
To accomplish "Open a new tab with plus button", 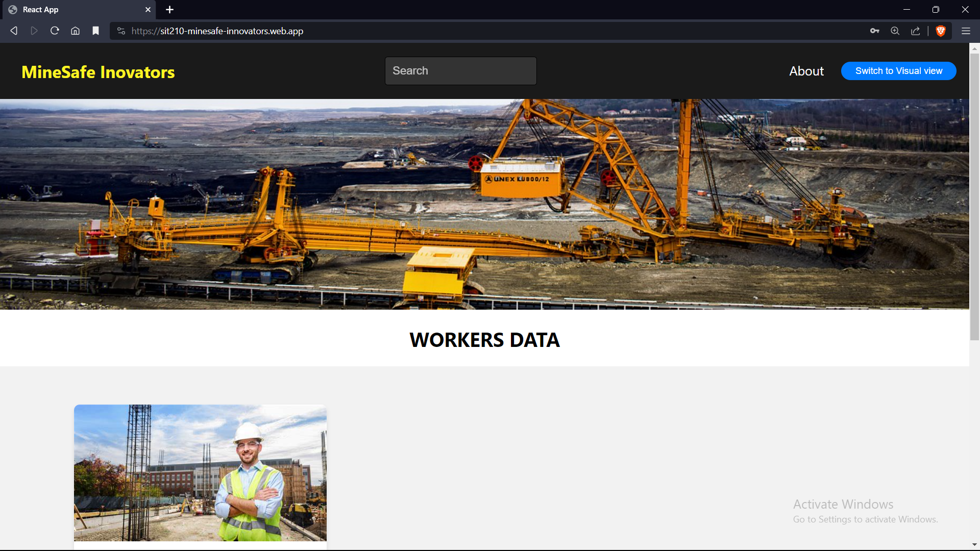I will coord(170,10).
